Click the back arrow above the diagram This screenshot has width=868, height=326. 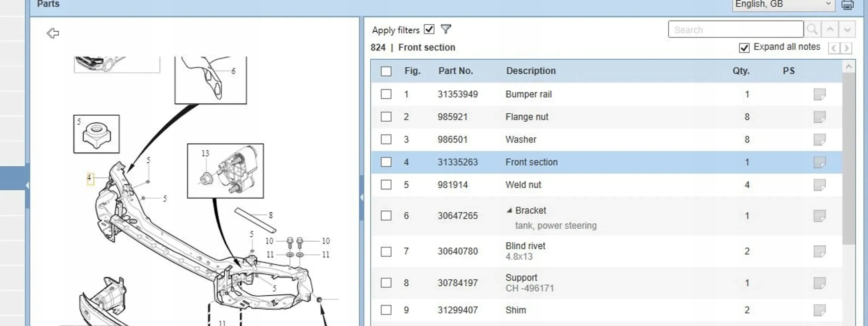[x=53, y=33]
